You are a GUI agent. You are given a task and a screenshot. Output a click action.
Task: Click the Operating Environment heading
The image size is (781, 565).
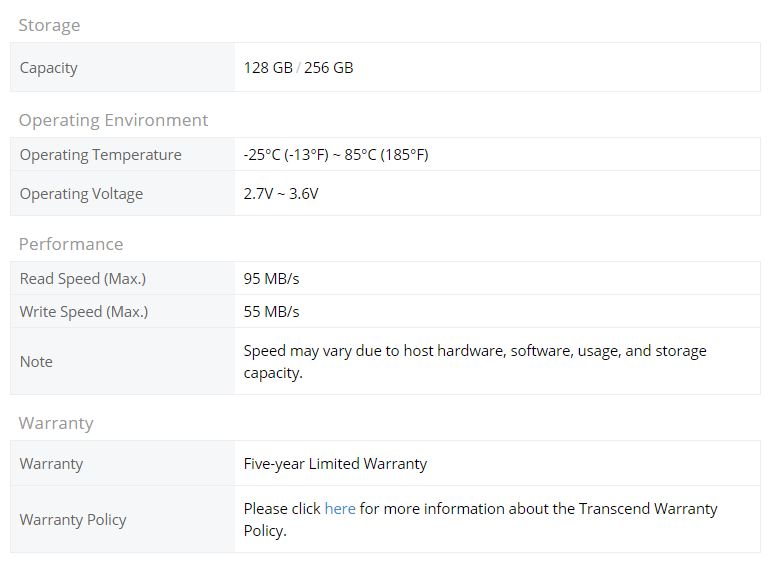click(113, 120)
